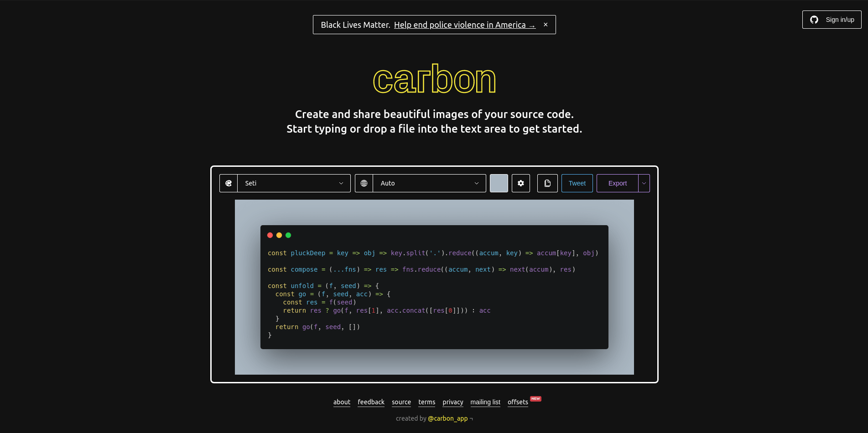Click the 'return go(f, seed, [])' line
Screen dimensions: 868x433
(317, 327)
